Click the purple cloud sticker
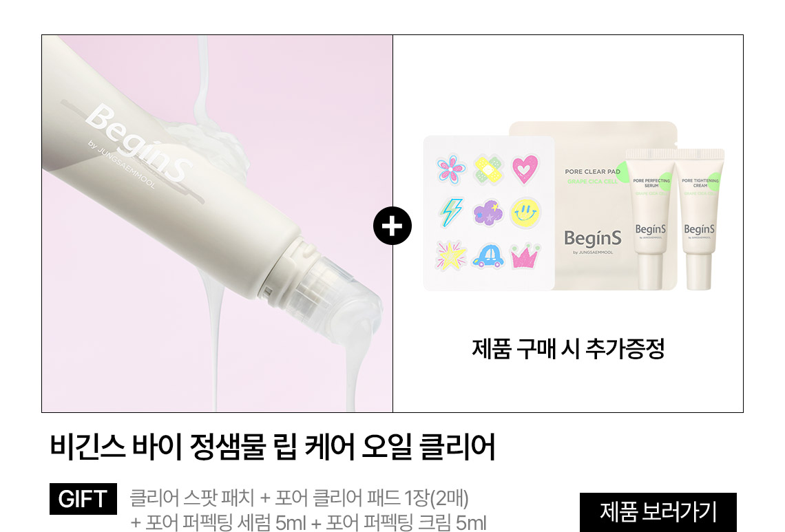This screenshot has height=532, width=785. click(488, 213)
